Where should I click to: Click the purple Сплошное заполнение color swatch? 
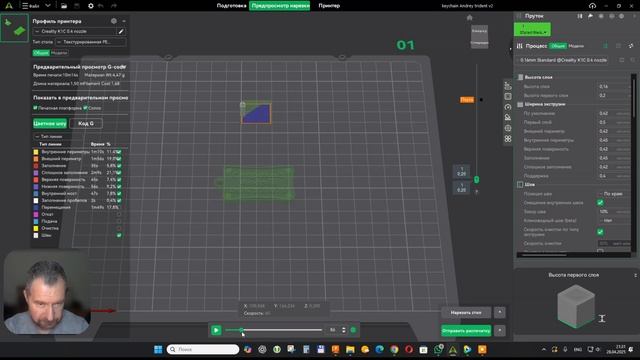click(36, 173)
